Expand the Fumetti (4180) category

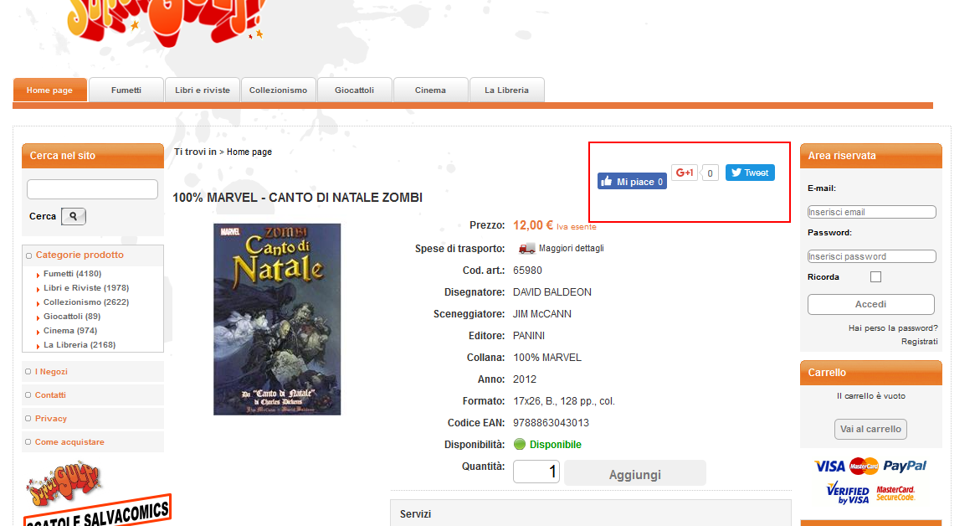(x=72, y=274)
